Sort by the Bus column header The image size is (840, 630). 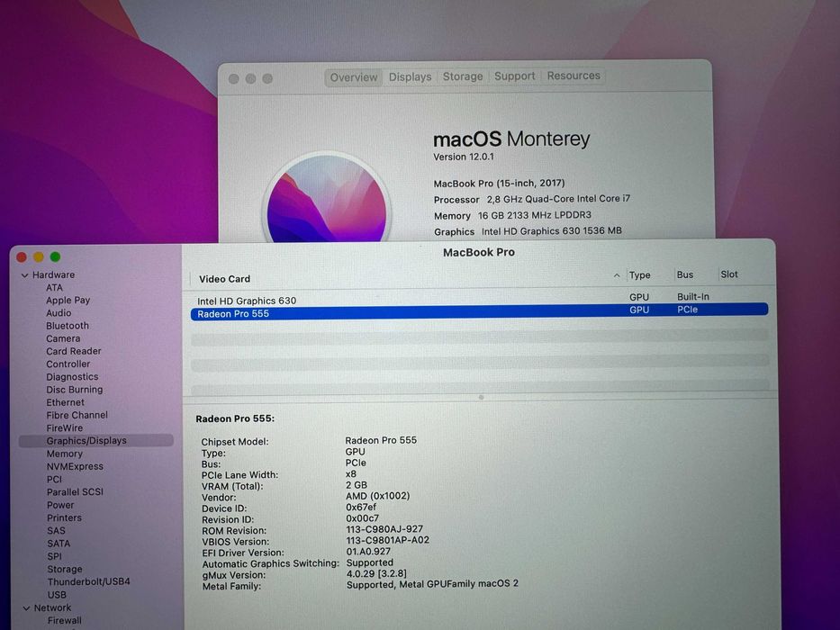click(x=685, y=274)
